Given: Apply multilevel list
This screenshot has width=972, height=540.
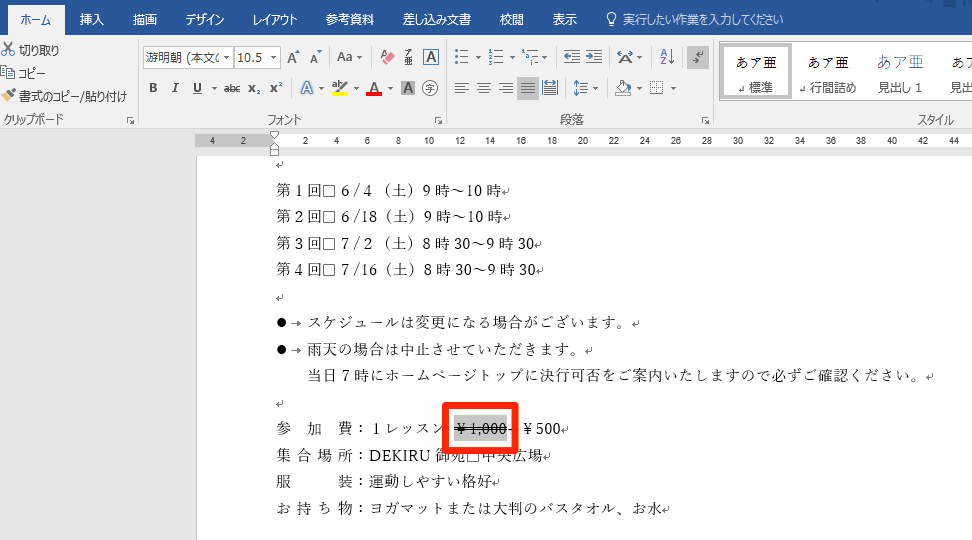Looking at the screenshot, I should point(530,58).
